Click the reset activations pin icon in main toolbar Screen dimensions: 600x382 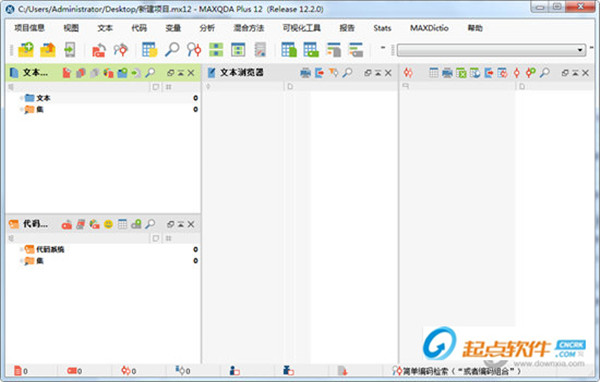(x=121, y=50)
